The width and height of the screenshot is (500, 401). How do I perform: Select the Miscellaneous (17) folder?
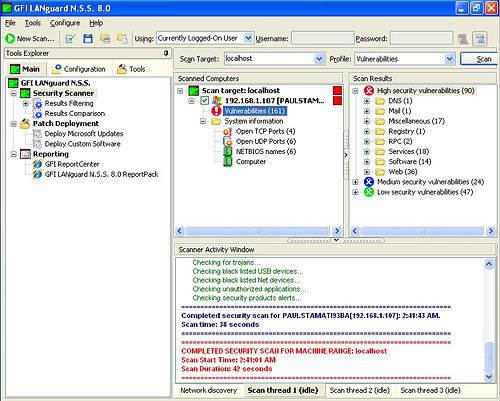click(416, 121)
